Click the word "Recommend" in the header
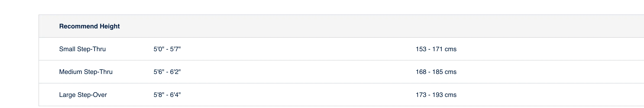Image resolution: width=644 pixels, height=108 pixels. click(x=79, y=26)
